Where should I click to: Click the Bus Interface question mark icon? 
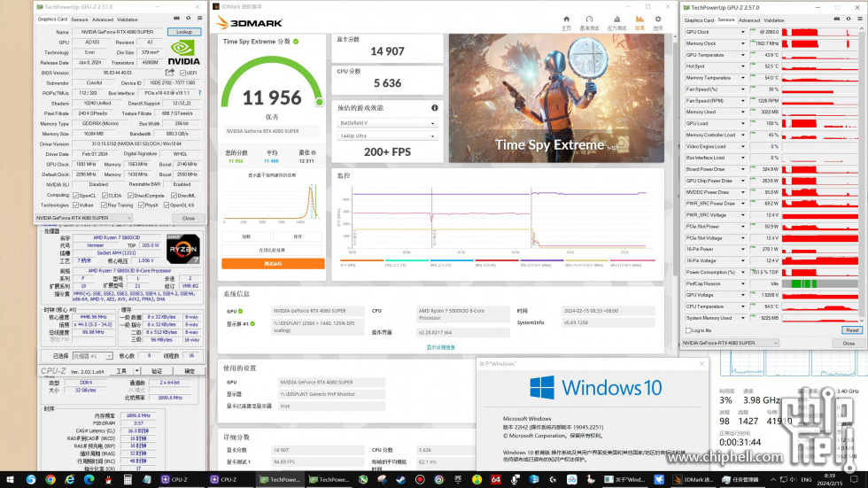click(199, 93)
